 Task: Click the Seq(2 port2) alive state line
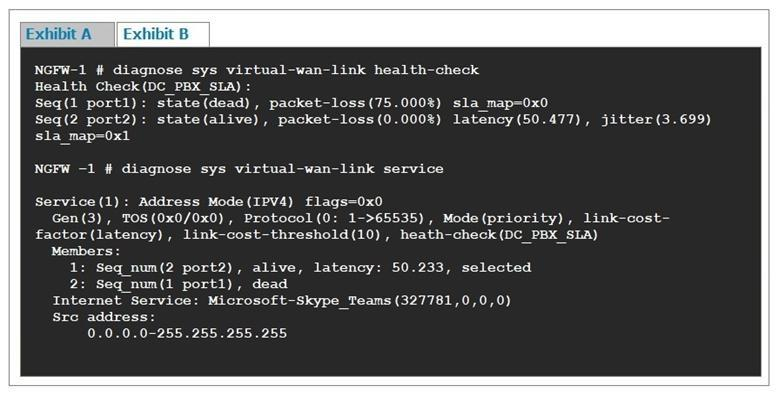pos(373,120)
